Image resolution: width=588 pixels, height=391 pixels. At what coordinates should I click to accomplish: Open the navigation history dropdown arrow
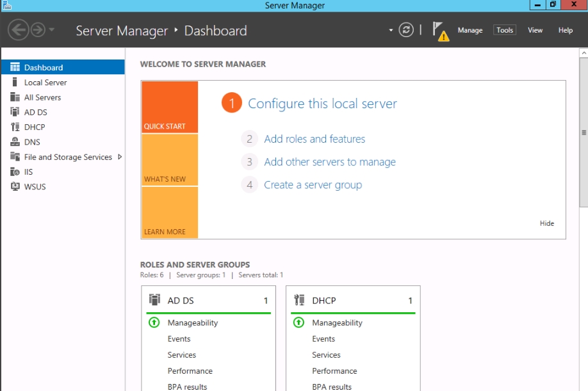tap(52, 29)
